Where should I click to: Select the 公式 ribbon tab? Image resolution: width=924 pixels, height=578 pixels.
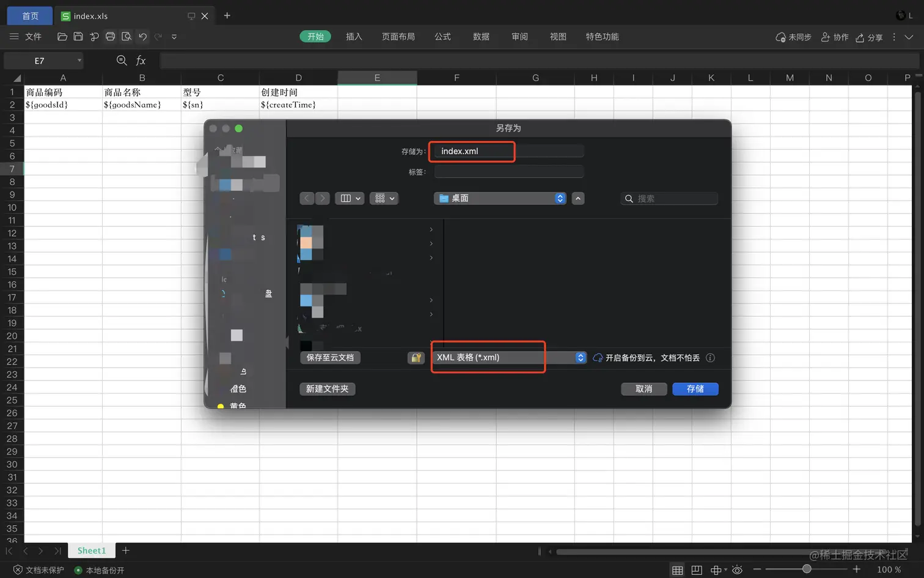point(442,37)
